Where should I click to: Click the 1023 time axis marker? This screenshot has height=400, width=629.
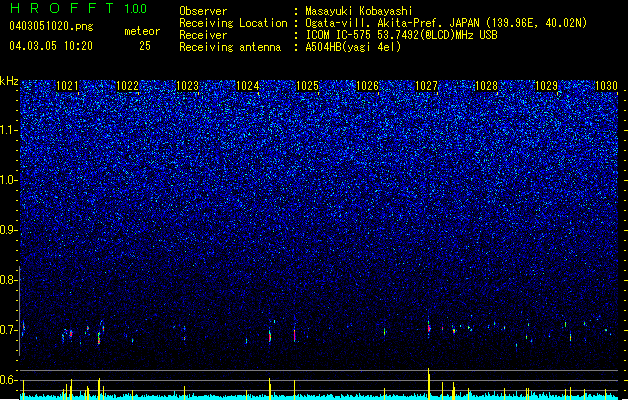(x=187, y=86)
